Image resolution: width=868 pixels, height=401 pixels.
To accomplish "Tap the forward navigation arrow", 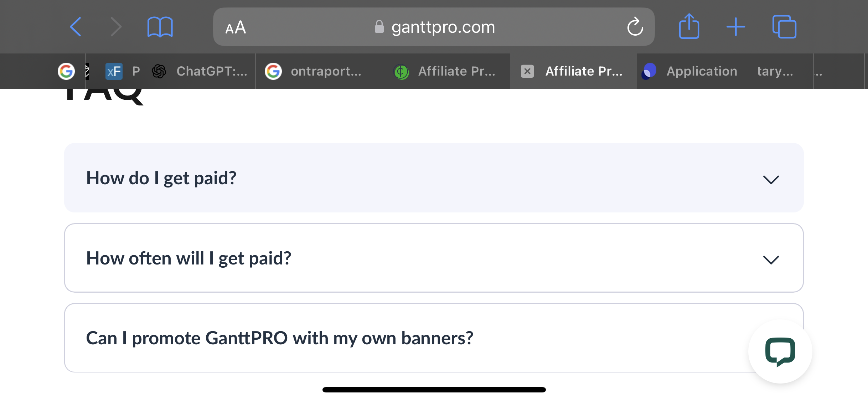I will tap(116, 27).
